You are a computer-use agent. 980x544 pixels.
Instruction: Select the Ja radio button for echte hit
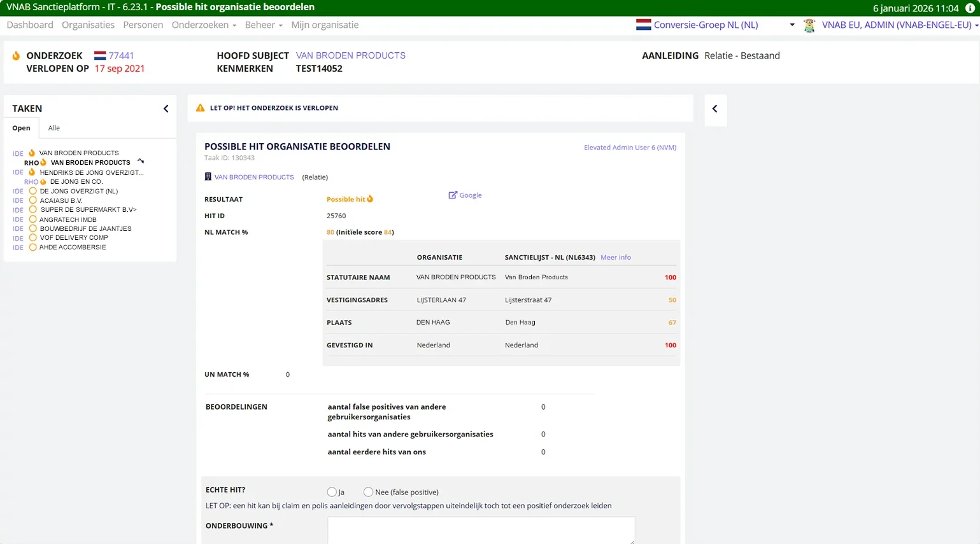pos(332,491)
